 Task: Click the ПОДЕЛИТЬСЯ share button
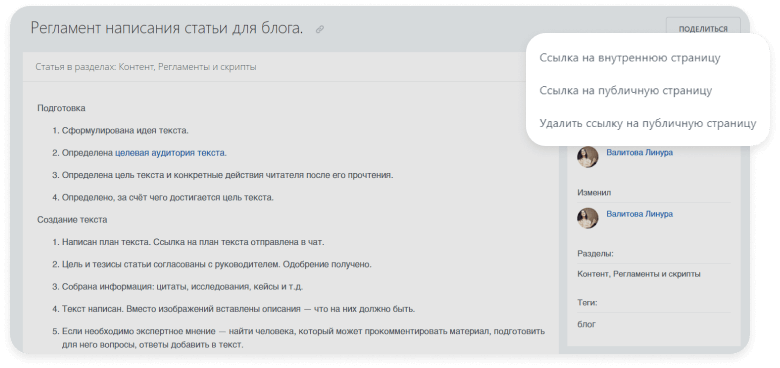click(x=703, y=29)
